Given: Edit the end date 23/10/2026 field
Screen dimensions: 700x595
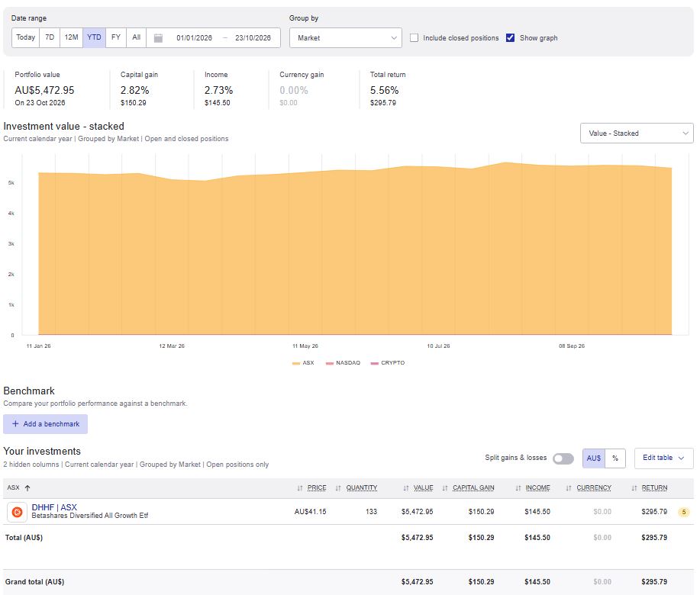Looking at the screenshot, I should coord(253,38).
